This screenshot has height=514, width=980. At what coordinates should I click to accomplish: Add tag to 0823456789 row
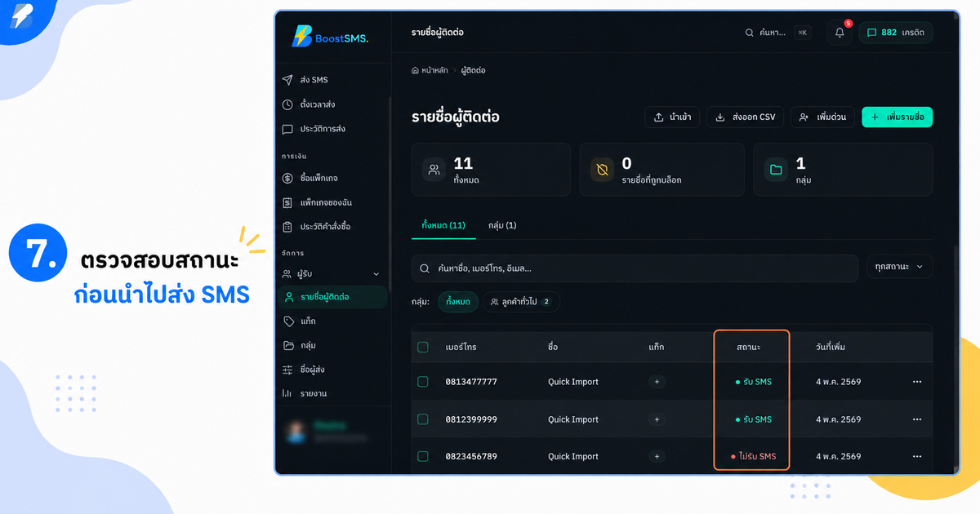pyautogui.click(x=657, y=457)
